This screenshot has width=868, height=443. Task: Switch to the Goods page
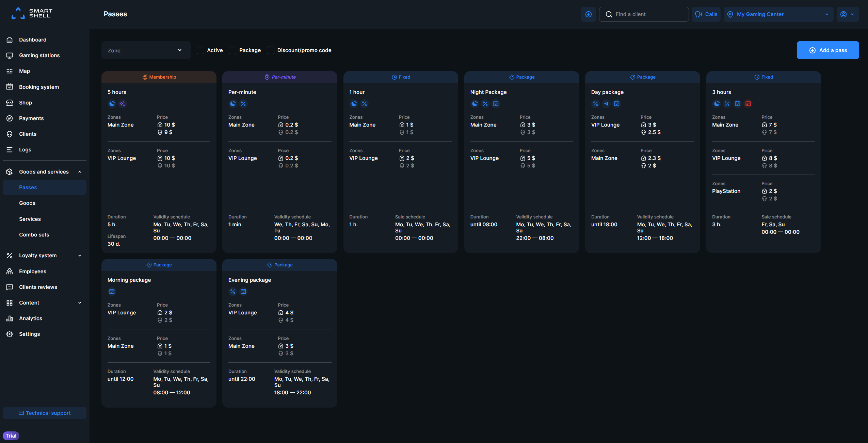pos(27,203)
